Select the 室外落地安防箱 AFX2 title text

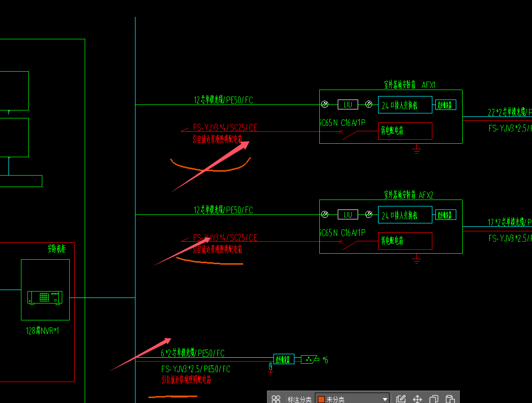click(x=408, y=195)
